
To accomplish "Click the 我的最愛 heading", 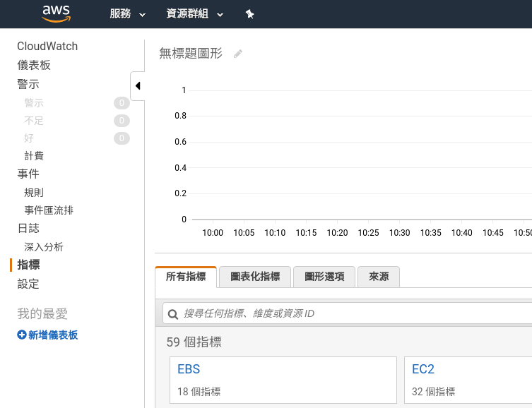I will (x=42, y=313).
